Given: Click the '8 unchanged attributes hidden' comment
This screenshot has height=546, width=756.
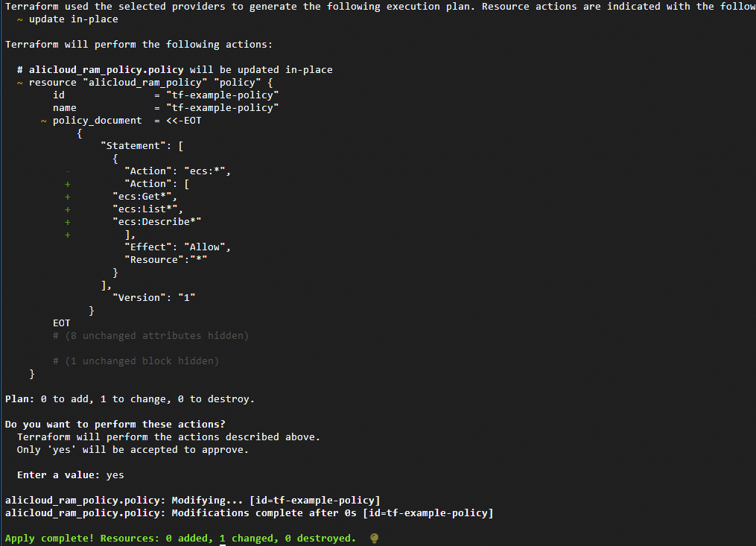Looking at the screenshot, I should click(151, 336).
